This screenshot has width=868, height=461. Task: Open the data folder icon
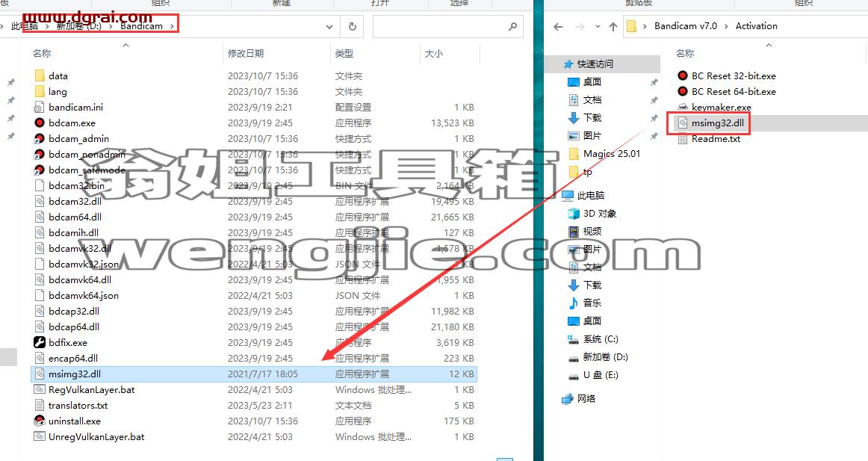[x=40, y=75]
